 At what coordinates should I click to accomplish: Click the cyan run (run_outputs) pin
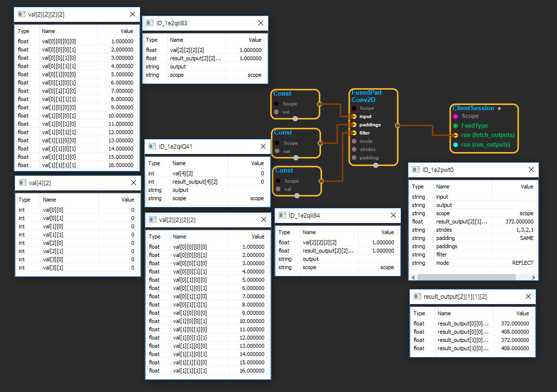(x=455, y=145)
